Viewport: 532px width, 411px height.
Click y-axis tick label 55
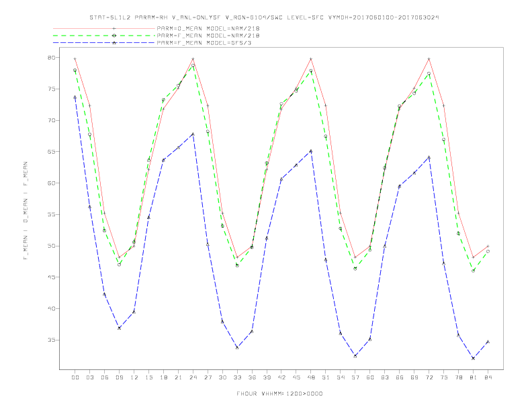pyautogui.click(x=51, y=214)
